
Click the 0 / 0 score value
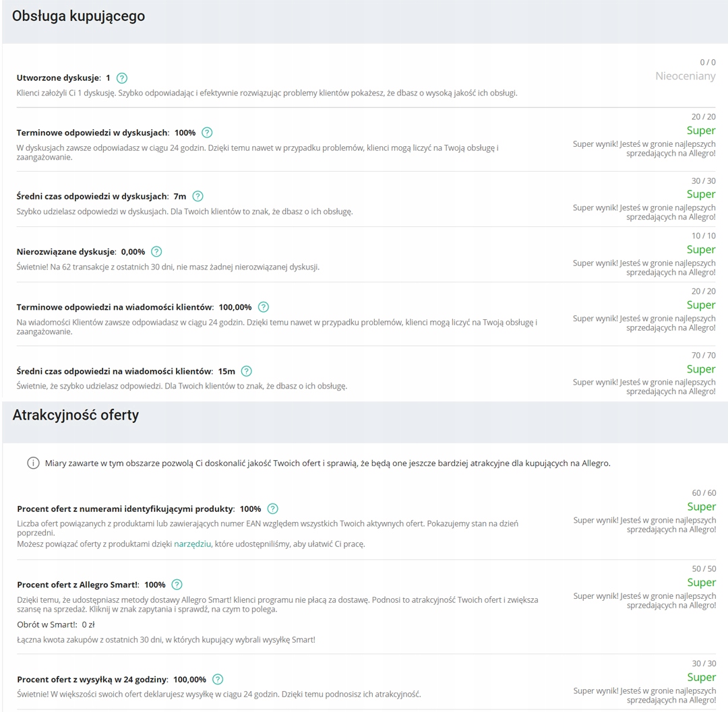(x=708, y=63)
